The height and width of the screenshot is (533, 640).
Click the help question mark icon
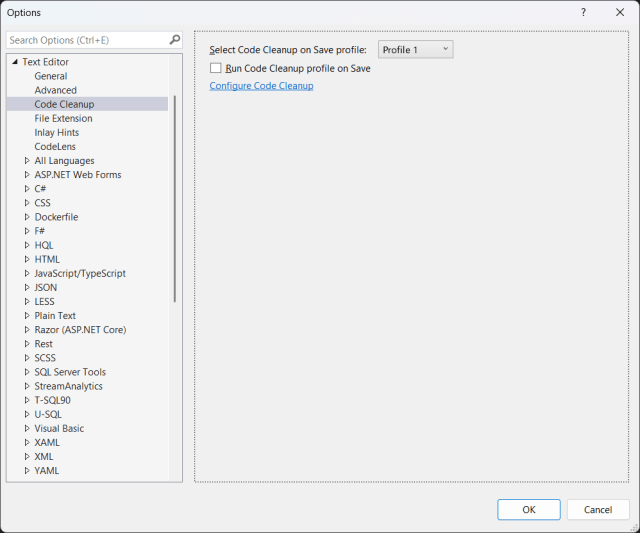coord(583,12)
